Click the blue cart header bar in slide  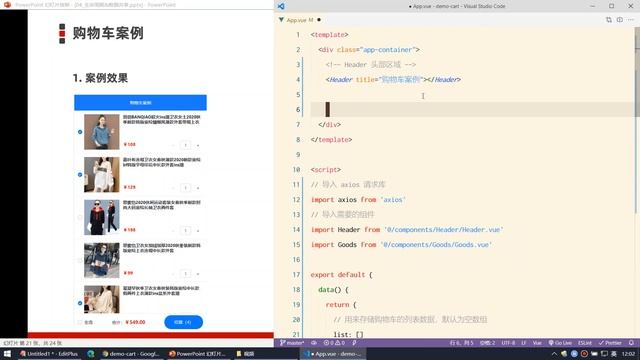tap(140, 102)
